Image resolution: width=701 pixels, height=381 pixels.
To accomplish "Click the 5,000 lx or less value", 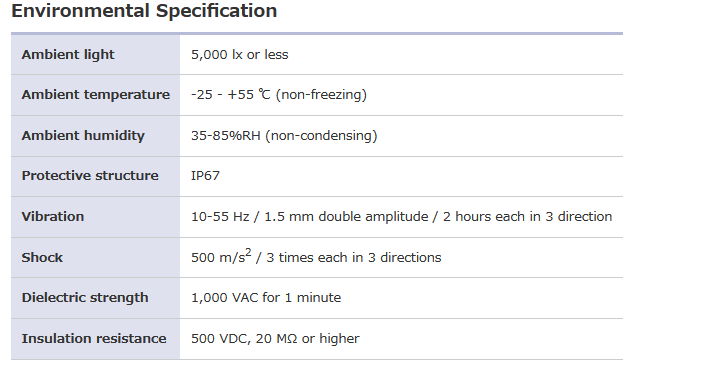I will tap(240, 55).
